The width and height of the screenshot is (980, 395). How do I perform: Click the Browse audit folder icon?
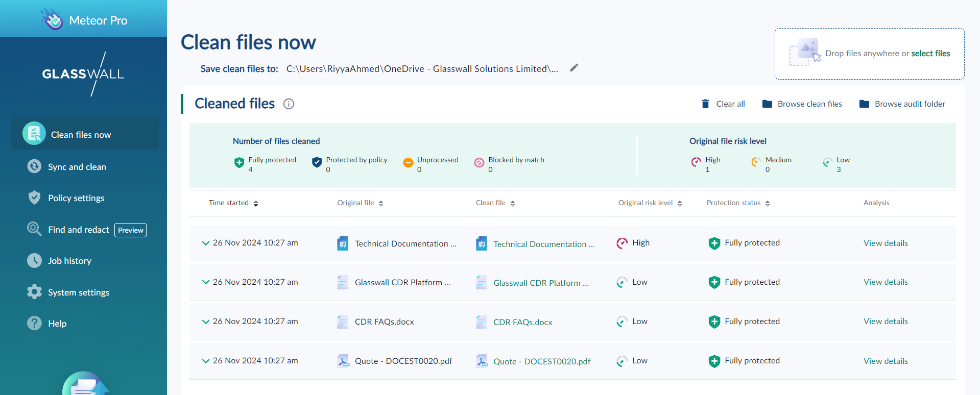864,104
